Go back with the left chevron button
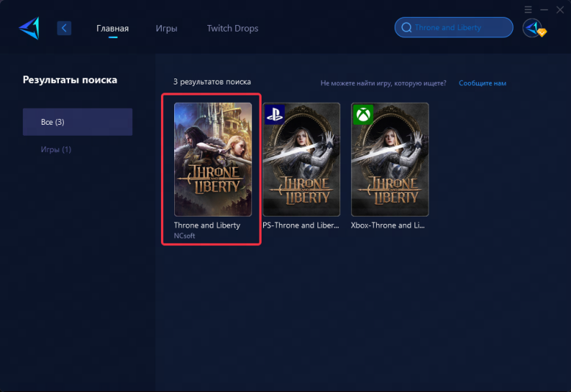Image resolution: width=571 pixels, height=392 pixels. click(64, 28)
